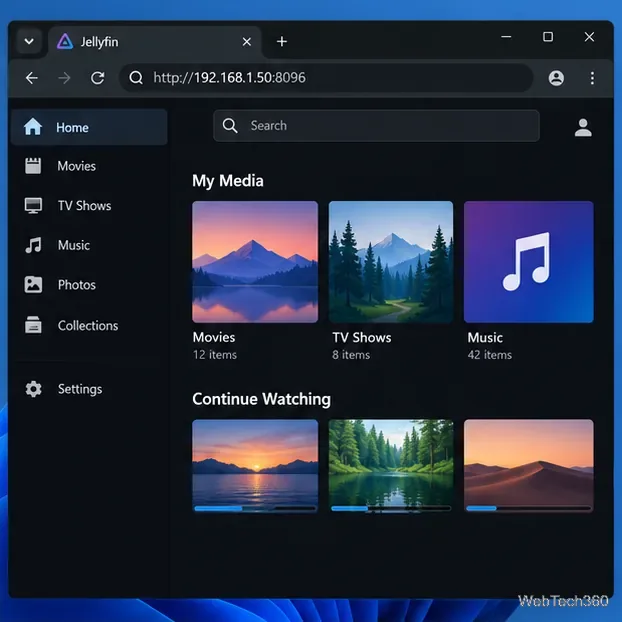Screen dimensions: 622x622
Task: Go back with the browser back arrow
Action: pos(32,78)
